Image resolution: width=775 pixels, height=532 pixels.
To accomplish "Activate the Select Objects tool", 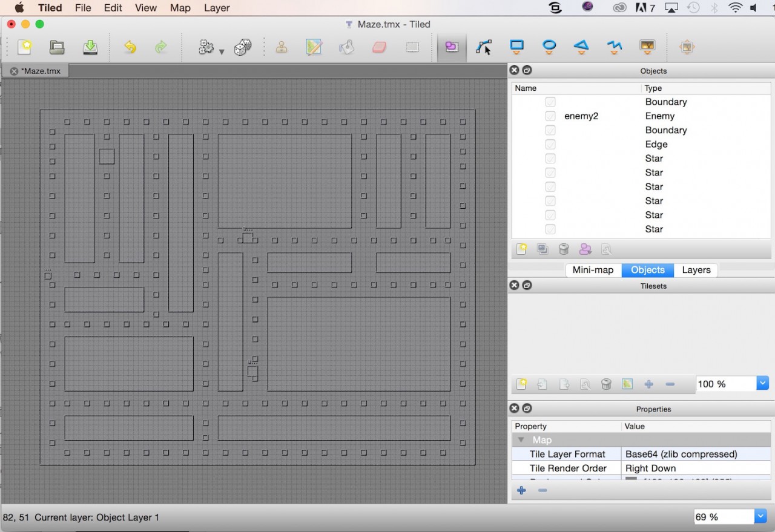I will tap(484, 47).
